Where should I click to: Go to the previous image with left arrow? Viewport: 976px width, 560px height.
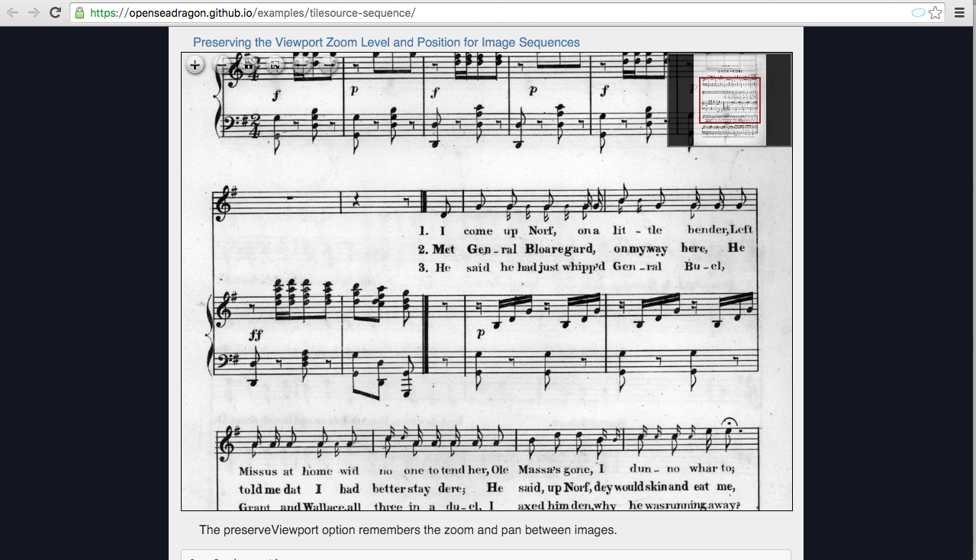(302, 66)
